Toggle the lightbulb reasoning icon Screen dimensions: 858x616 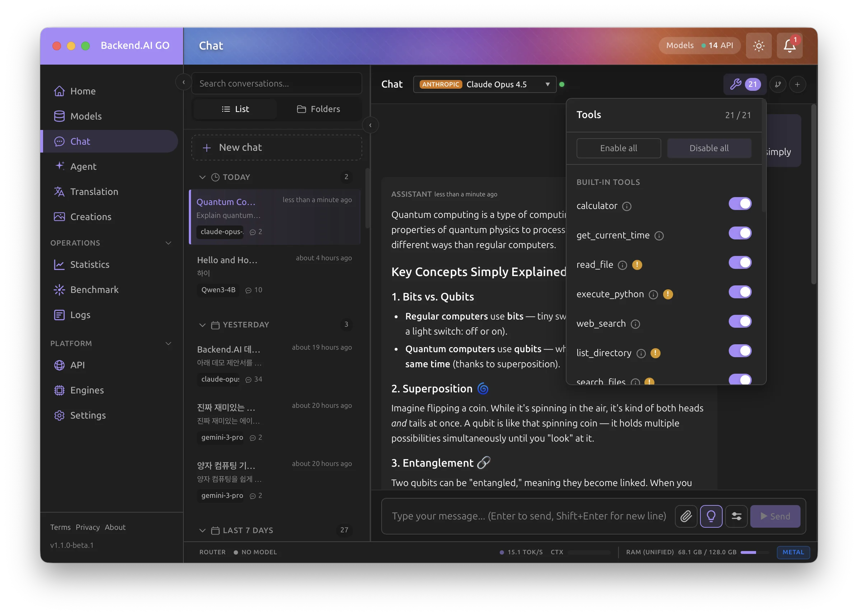[711, 516]
